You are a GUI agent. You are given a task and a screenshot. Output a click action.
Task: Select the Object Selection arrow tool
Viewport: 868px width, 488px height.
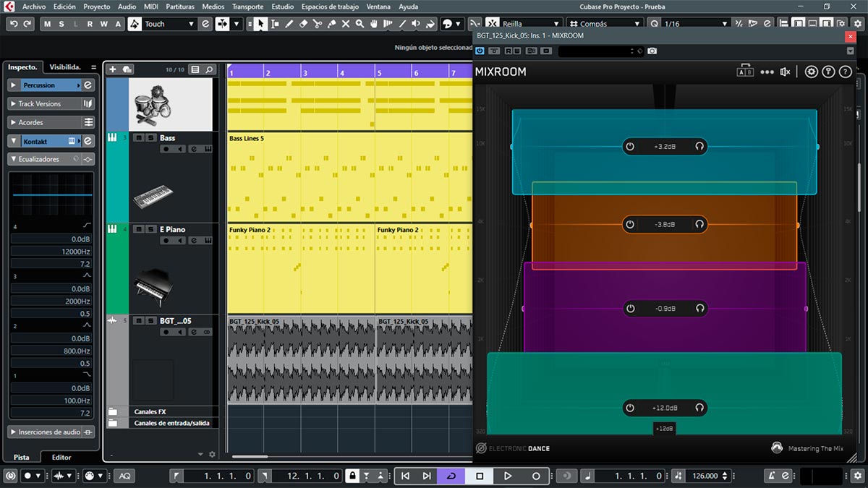coord(260,24)
